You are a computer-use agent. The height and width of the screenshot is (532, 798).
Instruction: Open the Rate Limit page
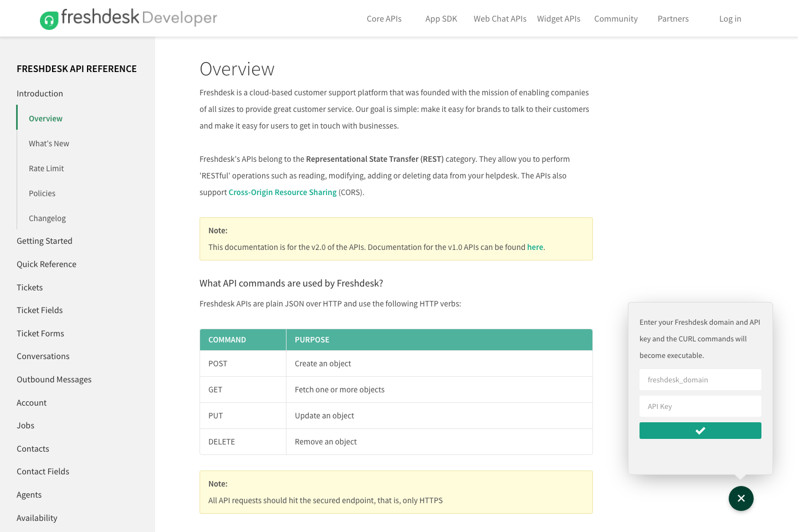[x=46, y=168]
